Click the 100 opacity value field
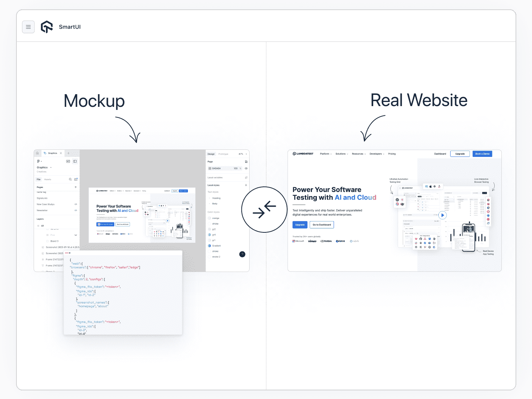This screenshot has width=532, height=399. pos(236,168)
